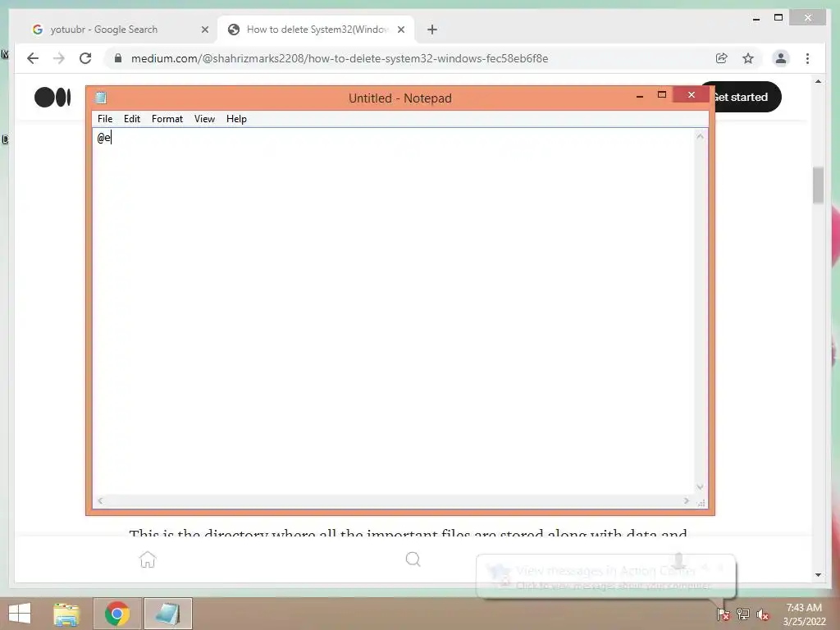Click the Medium logo

[52, 98]
